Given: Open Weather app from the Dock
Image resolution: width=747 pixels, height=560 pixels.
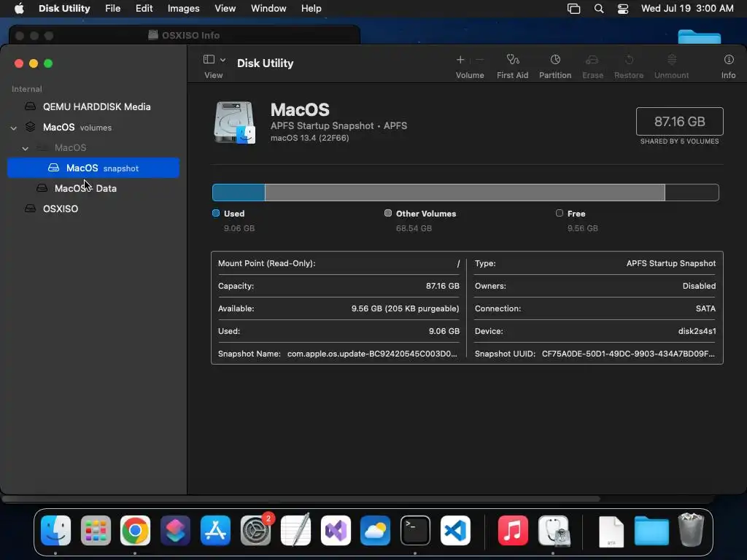Looking at the screenshot, I should click(x=376, y=531).
